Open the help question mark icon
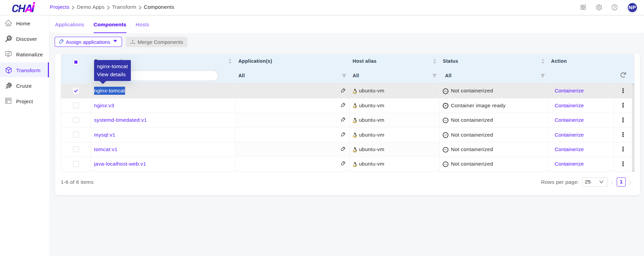Image resolution: width=644 pixels, height=256 pixels. (615, 7)
